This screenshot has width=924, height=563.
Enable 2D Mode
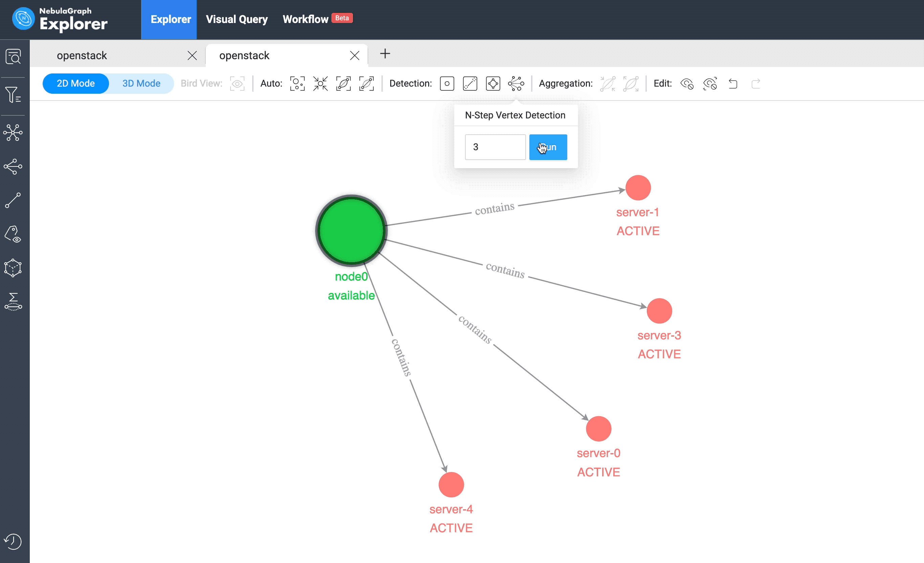click(75, 83)
